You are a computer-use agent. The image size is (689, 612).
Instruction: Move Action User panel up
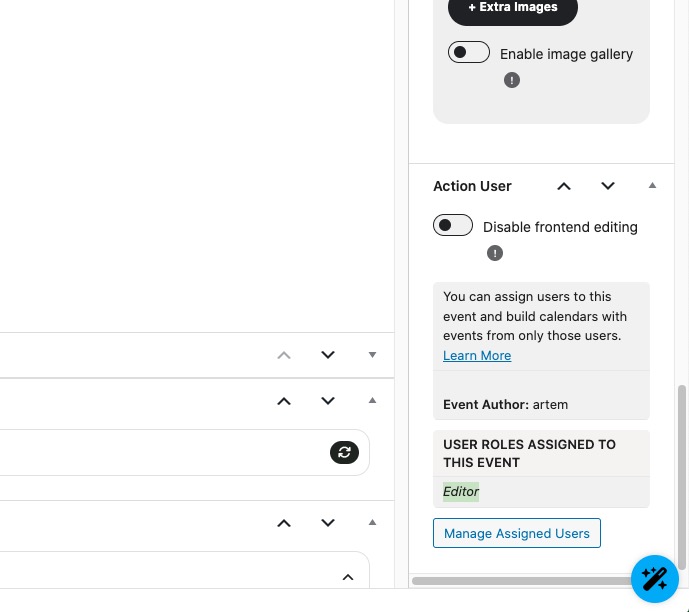[x=564, y=186]
